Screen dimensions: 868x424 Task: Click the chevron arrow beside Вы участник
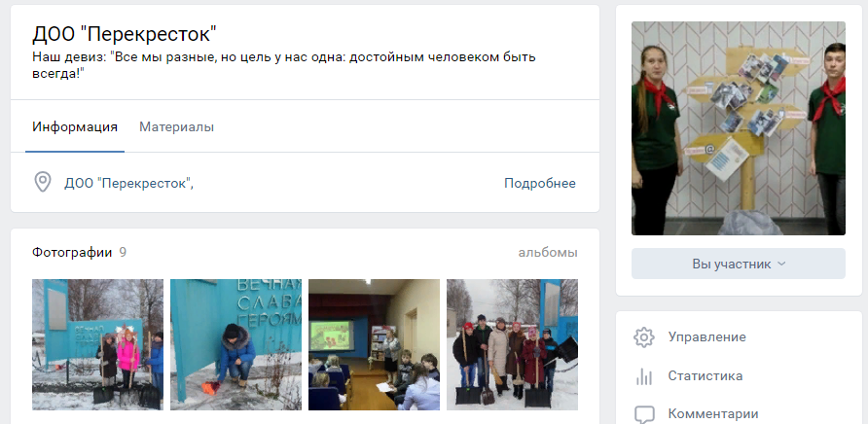(781, 265)
